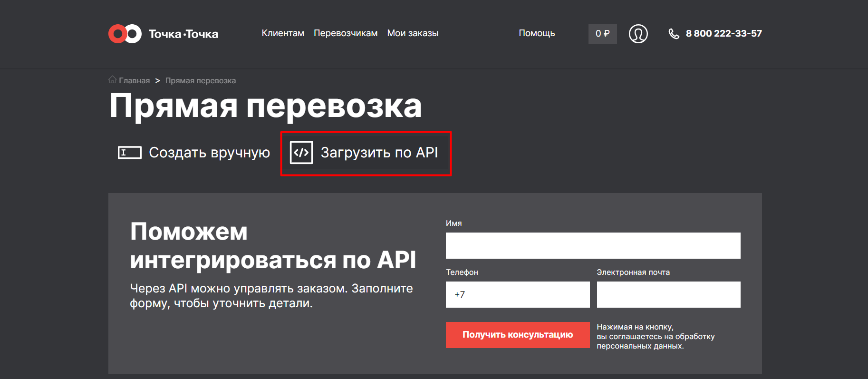Viewport: 868px width, 379px height.
Task: Open the Помощь section
Action: click(537, 33)
